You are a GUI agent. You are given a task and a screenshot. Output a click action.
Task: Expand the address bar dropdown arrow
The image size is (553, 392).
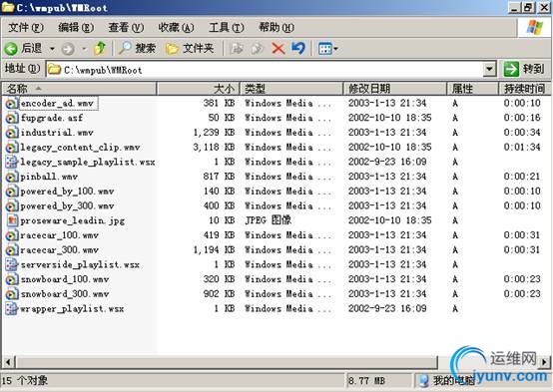pyautogui.click(x=489, y=69)
